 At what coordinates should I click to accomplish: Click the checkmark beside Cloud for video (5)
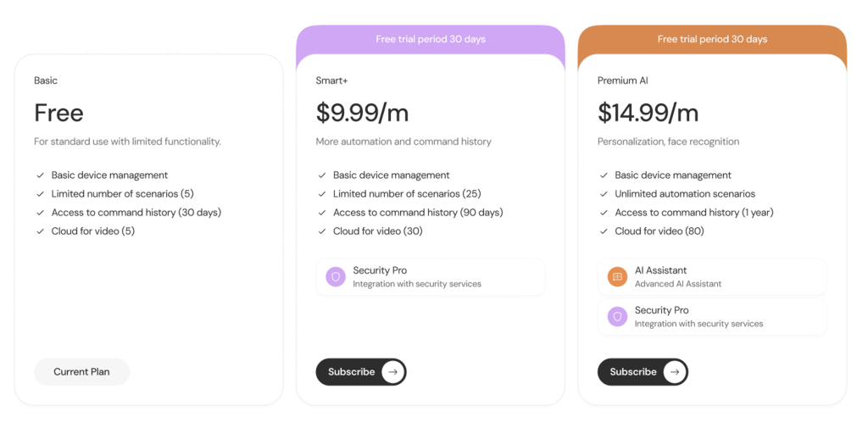(40, 231)
